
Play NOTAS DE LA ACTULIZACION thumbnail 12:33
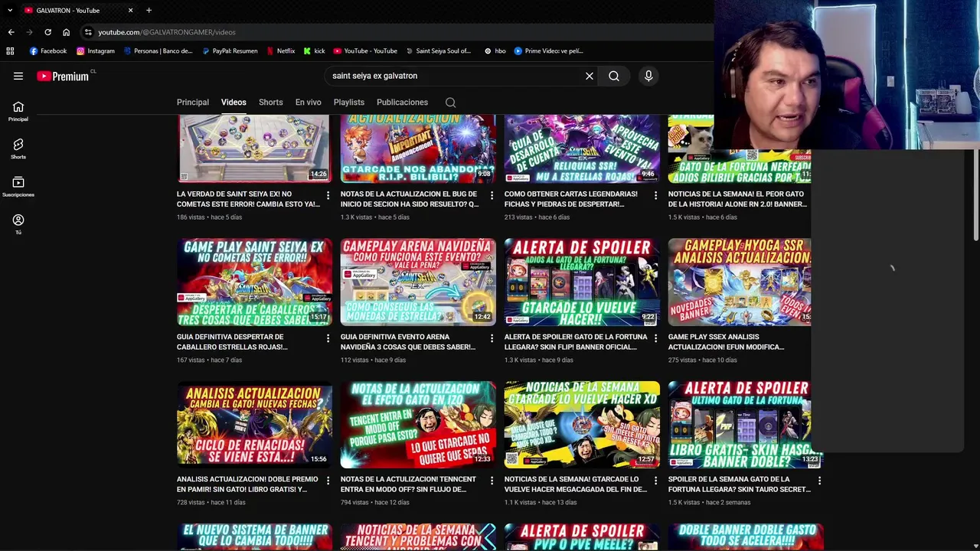418,424
